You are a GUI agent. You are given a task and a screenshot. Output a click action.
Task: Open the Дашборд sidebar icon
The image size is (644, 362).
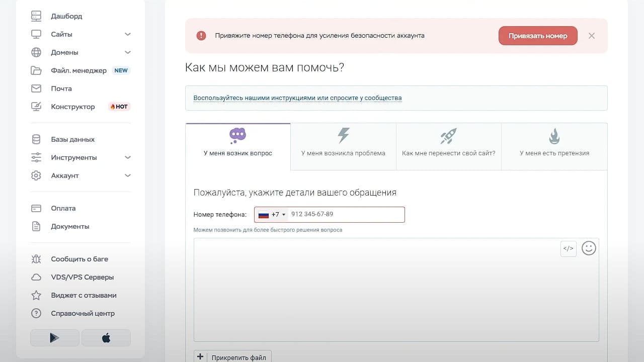(x=36, y=16)
